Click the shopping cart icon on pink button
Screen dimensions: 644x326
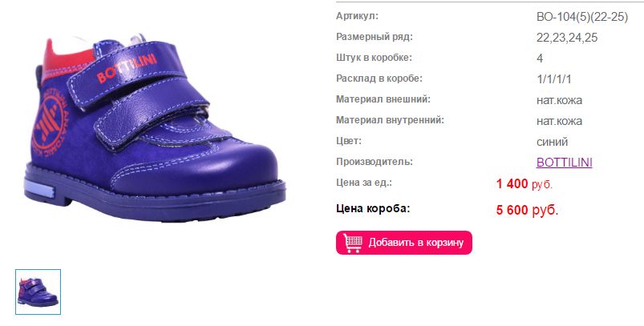(352, 243)
